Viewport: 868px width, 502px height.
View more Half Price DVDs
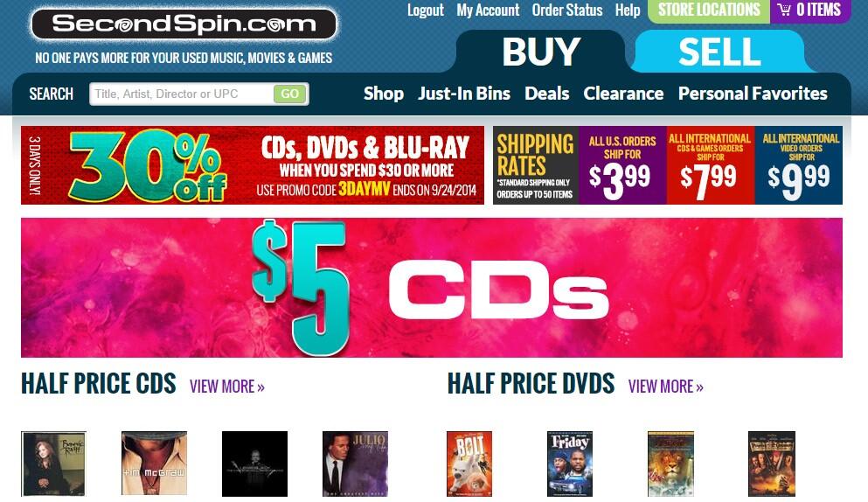pyautogui.click(x=665, y=387)
